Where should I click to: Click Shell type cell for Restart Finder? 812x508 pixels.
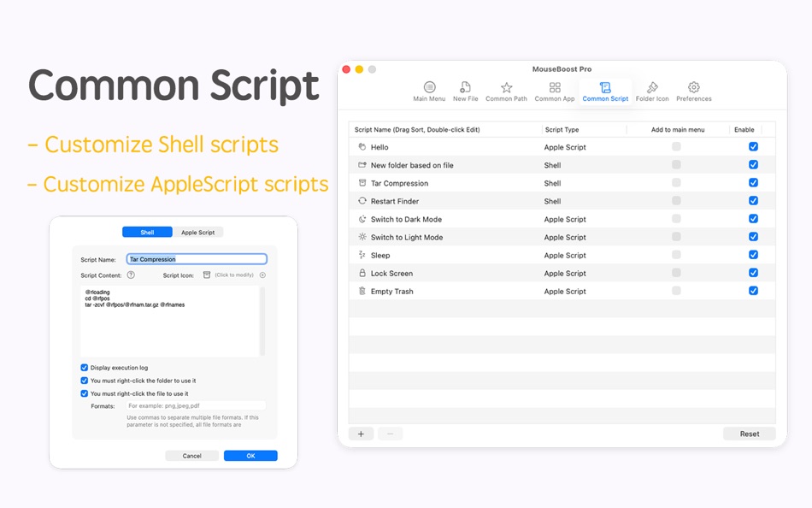[x=552, y=201]
